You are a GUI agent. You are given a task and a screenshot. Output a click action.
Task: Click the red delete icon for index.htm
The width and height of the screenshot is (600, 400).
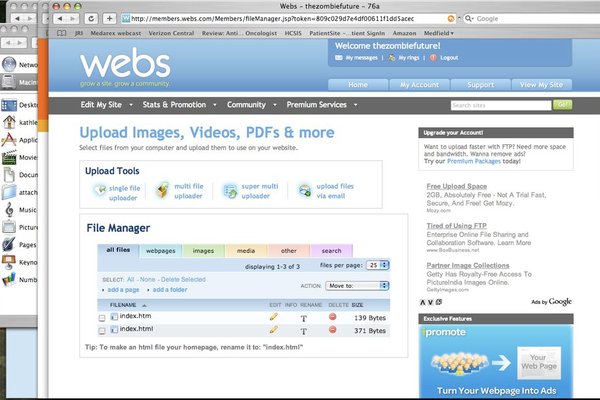point(332,317)
